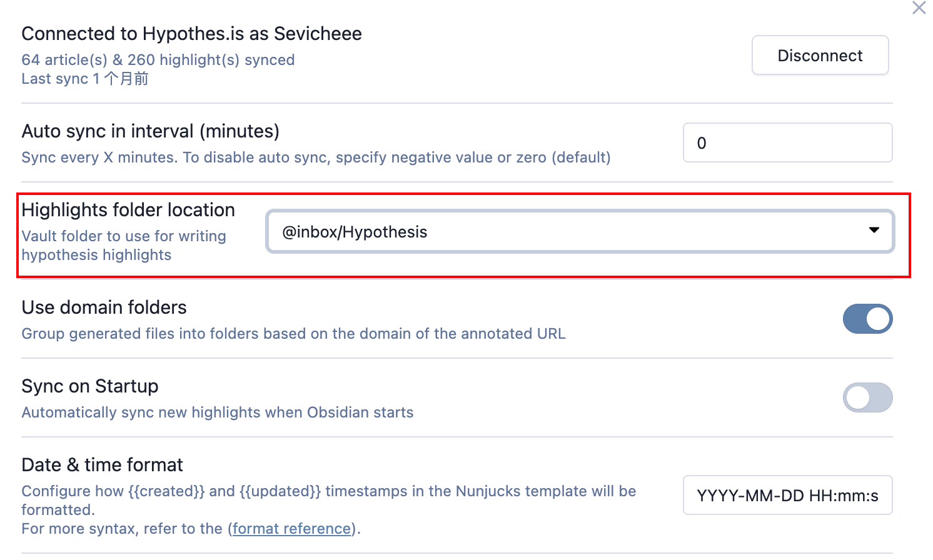This screenshot has height=560, width=933.
Task: Click the Last sync timestamp text
Action: (84, 79)
